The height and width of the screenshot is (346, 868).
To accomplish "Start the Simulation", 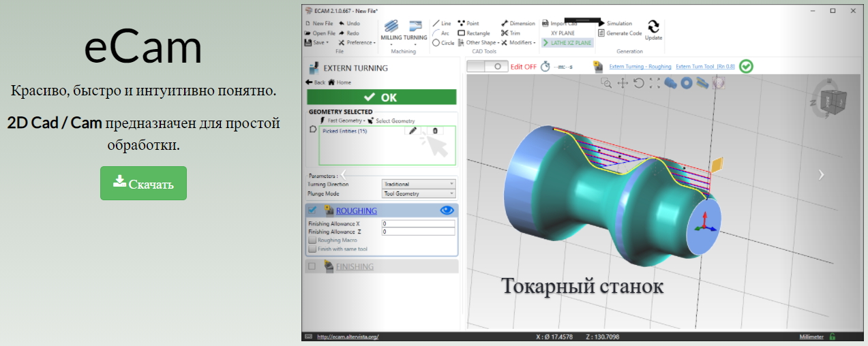I will (x=614, y=23).
